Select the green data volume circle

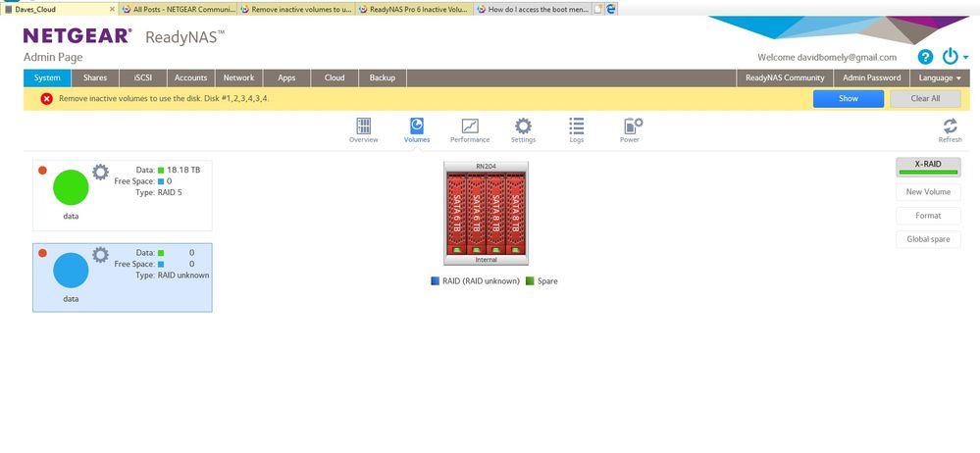(71, 187)
